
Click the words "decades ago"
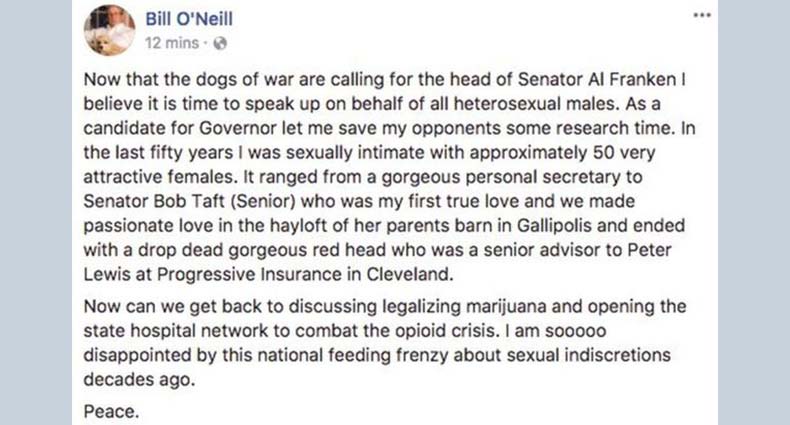click(124, 377)
